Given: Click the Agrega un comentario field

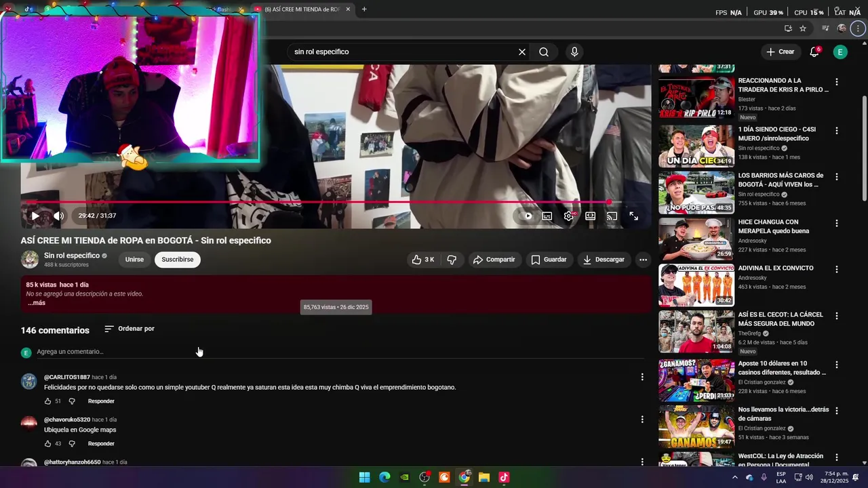Looking at the screenshot, I should pyautogui.click(x=339, y=352).
